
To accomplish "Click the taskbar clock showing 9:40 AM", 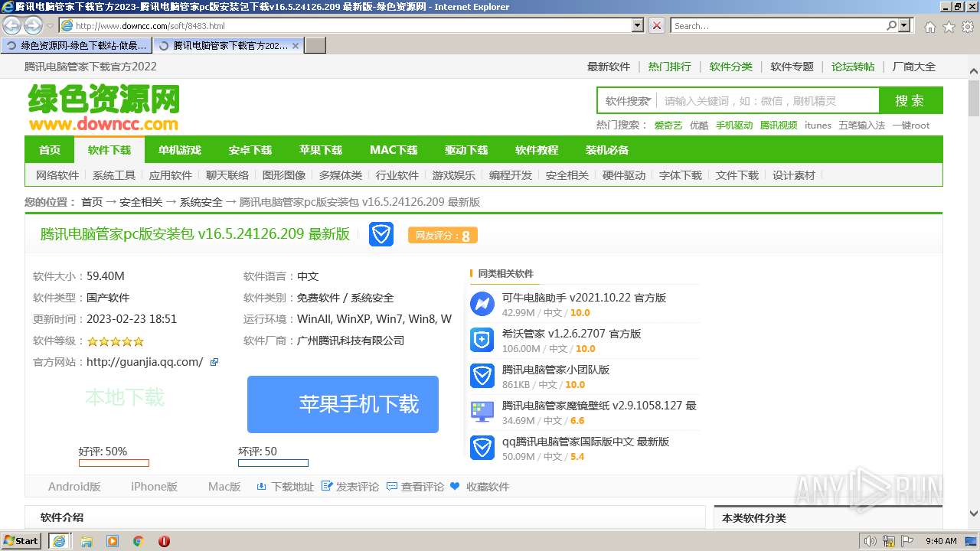I will 941,541.
